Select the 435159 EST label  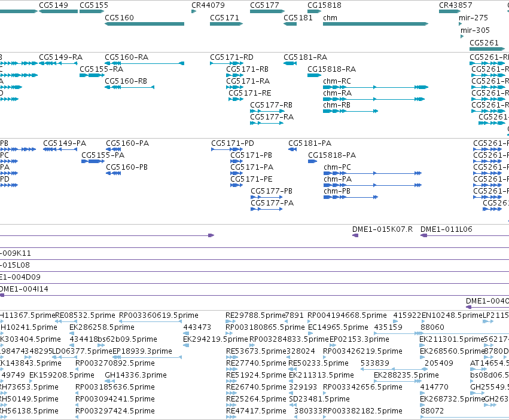coord(388,327)
